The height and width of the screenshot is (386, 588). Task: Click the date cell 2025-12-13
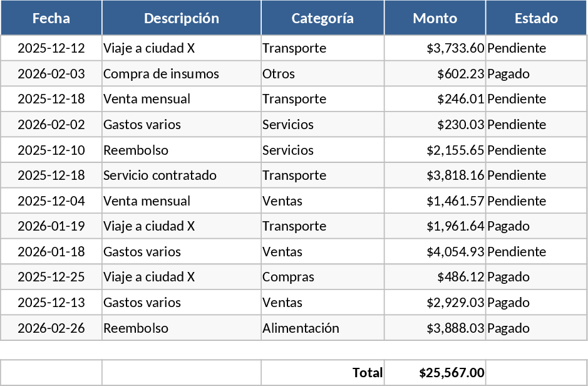pos(51,303)
